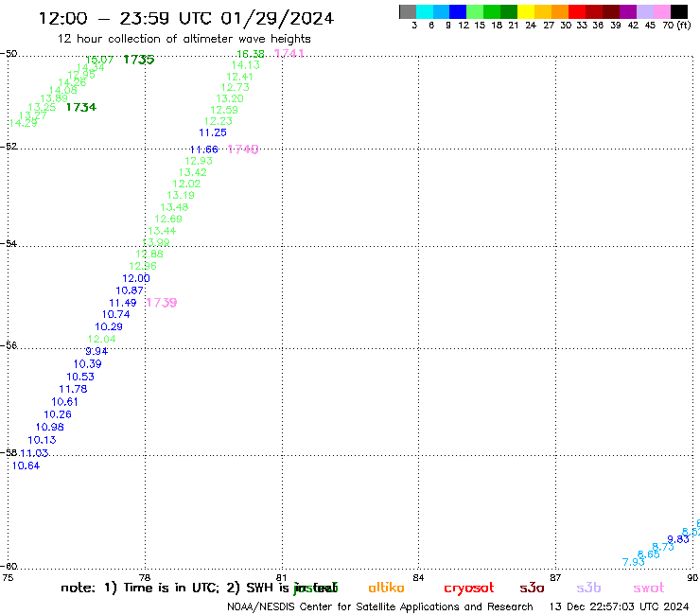Image resolution: width=700 pixels, height=615 pixels.
Task: Select the pink time stamp 1740
Action: [x=243, y=149]
